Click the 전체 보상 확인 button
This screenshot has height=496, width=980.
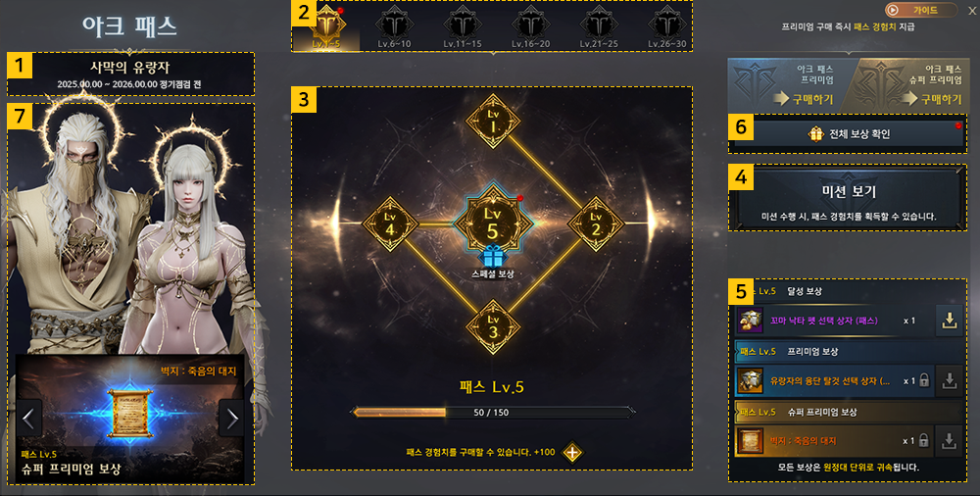point(849,134)
